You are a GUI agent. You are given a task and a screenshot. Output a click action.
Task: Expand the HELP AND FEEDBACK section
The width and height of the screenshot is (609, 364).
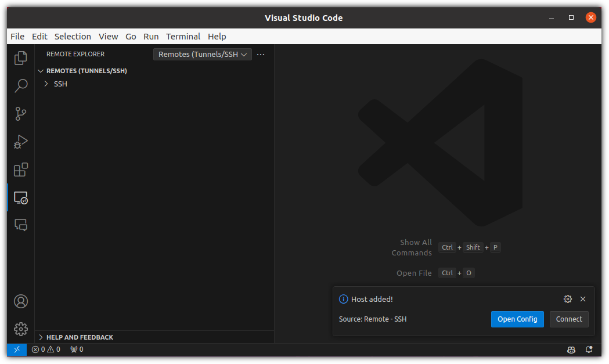tap(80, 337)
